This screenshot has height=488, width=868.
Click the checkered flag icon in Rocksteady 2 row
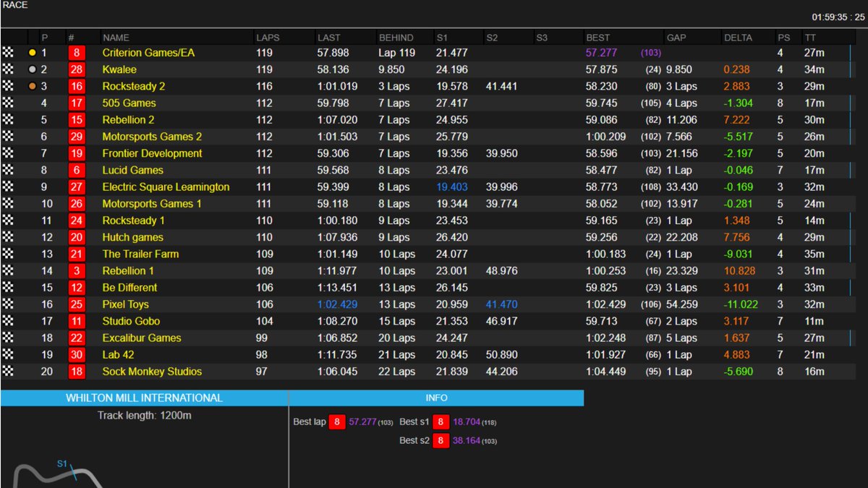click(9, 86)
